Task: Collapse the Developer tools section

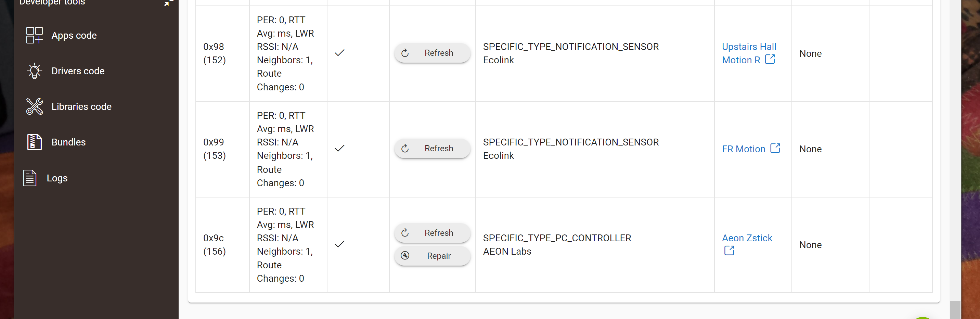Action: coord(168,2)
